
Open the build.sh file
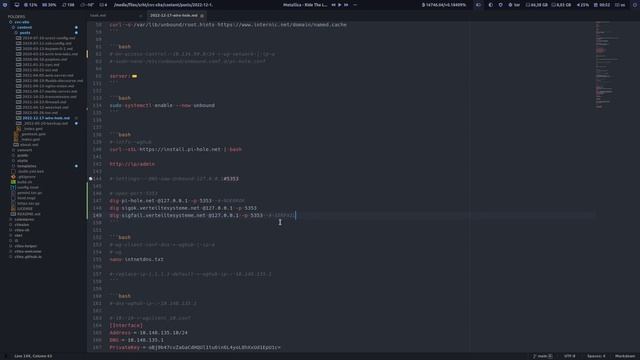click(24, 182)
